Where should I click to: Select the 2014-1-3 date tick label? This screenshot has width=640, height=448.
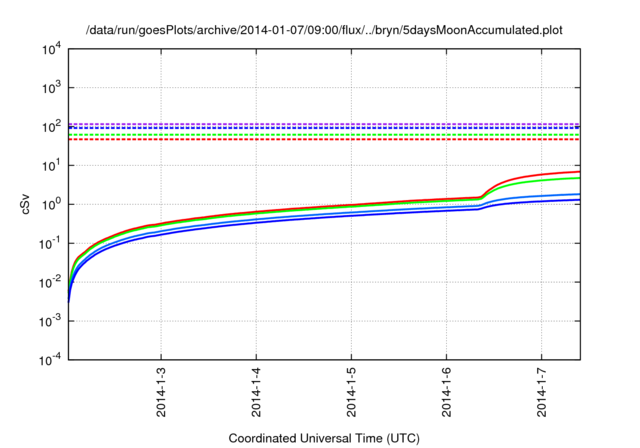161,395
